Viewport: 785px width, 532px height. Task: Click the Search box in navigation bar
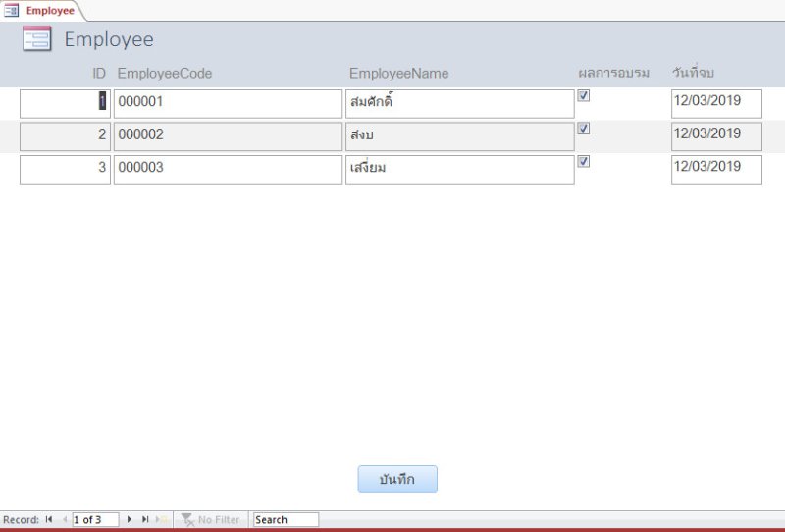coord(286,520)
